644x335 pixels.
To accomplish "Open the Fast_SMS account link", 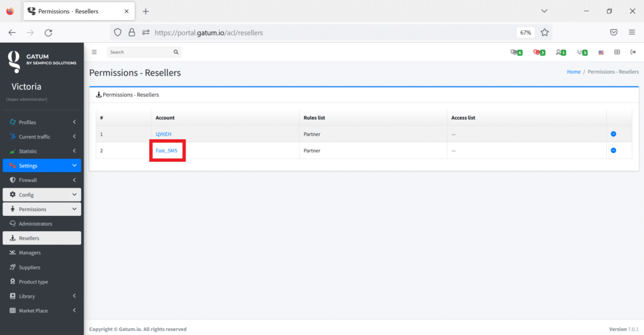I will coord(167,150).
